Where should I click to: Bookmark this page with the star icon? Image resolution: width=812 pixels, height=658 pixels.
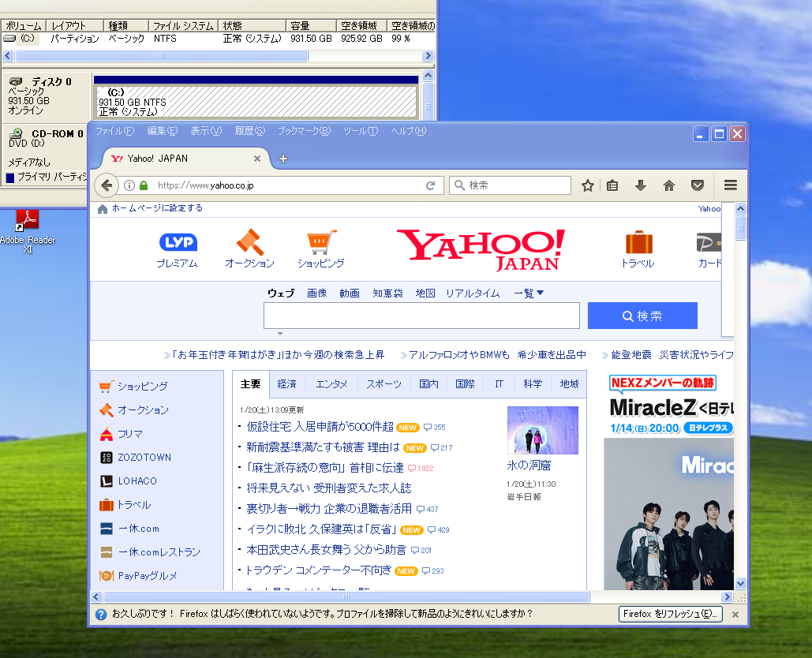tap(587, 185)
